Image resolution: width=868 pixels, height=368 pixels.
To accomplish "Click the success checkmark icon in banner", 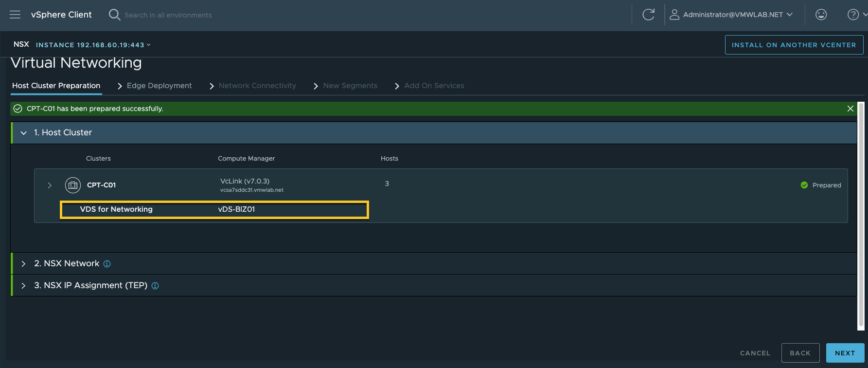I will (x=18, y=109).
